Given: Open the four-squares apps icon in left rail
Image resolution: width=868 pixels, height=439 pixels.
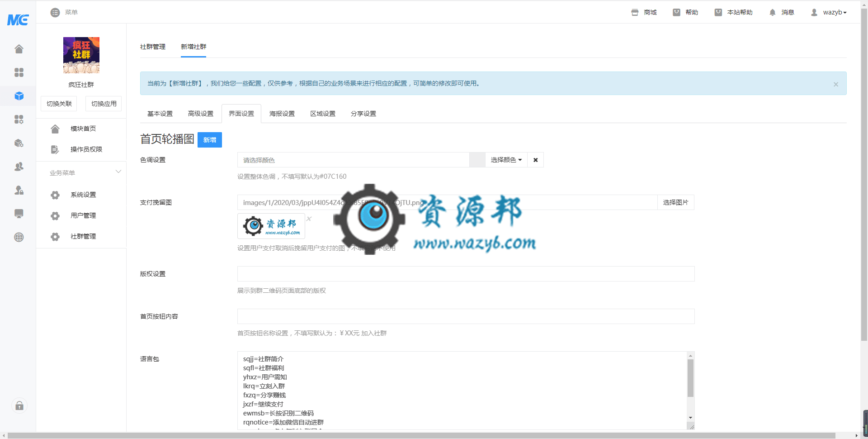Looking at the screenshot, I should (19, 72).
